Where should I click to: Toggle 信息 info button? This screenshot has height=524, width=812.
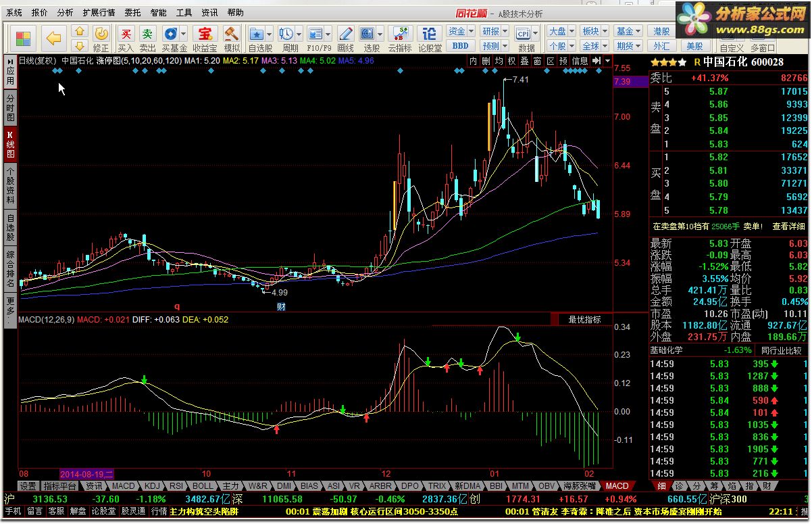point(580,61)
